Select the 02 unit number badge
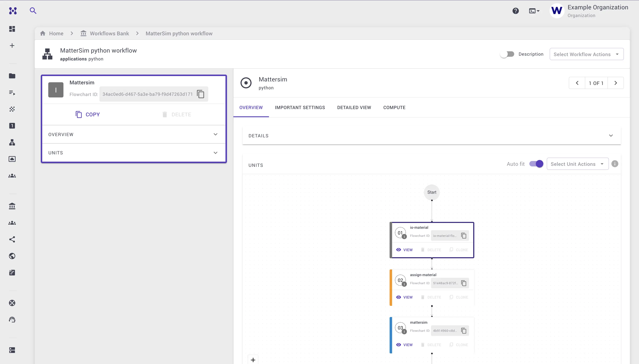Viewport: 639px width, 364px height. (x=400, y=280)
